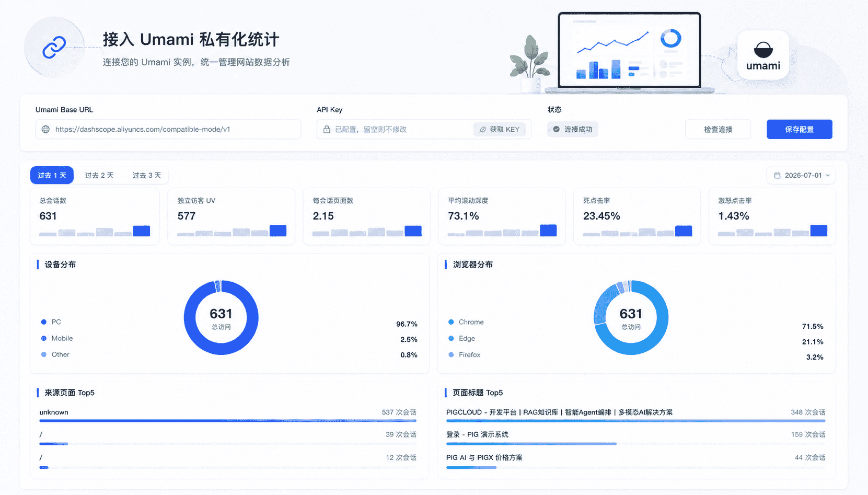868x495 pixels.
Task: Click the 21.1% browser percentage
Action: pos(813,342)
